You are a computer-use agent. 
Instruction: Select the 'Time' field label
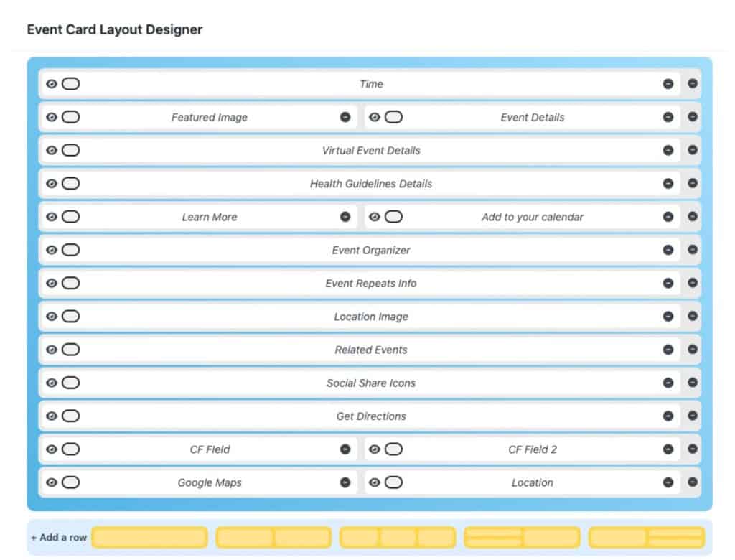(x=371, y=84)
